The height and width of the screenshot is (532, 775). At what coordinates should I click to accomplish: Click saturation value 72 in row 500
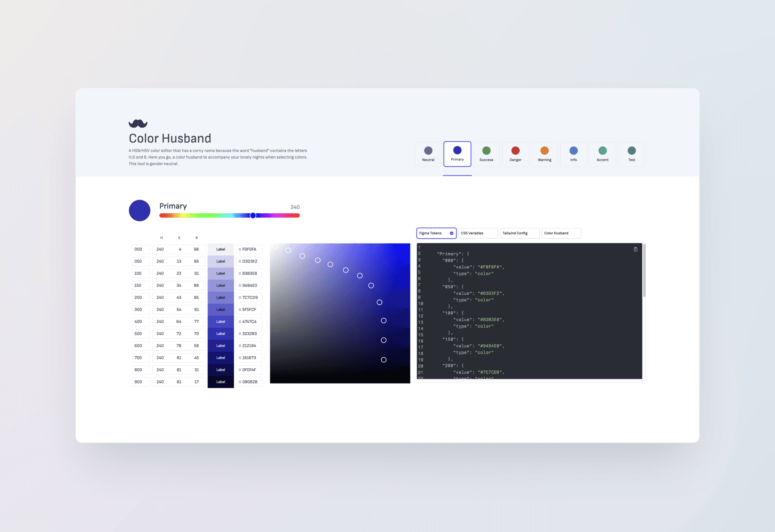179,333
